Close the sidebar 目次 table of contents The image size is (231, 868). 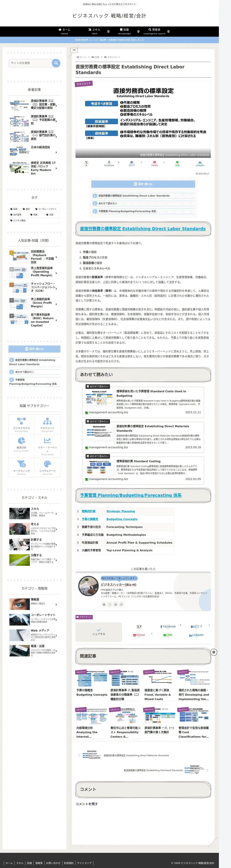pos(34,349)
